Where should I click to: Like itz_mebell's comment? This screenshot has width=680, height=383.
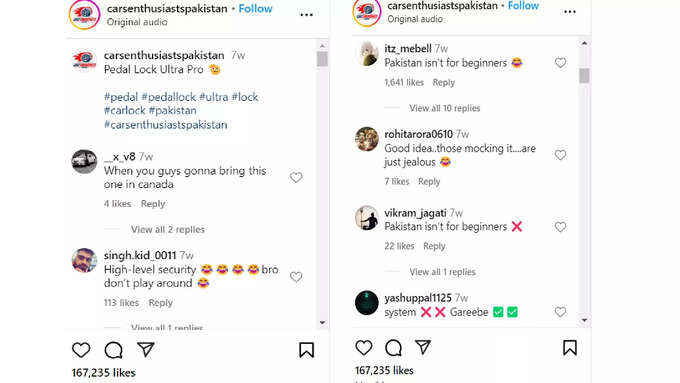click(560, 63)
